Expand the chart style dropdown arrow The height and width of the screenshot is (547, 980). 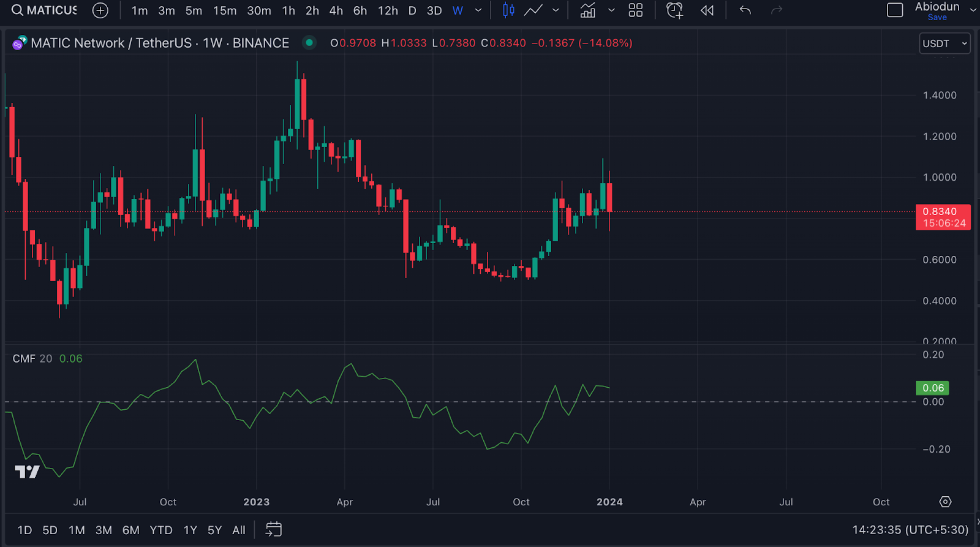coord(556,10)
